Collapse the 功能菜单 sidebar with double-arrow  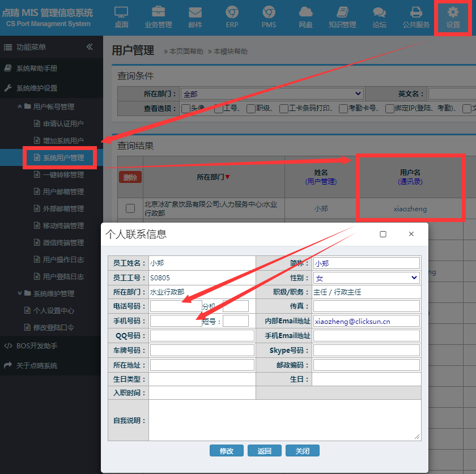click(90, 47)
